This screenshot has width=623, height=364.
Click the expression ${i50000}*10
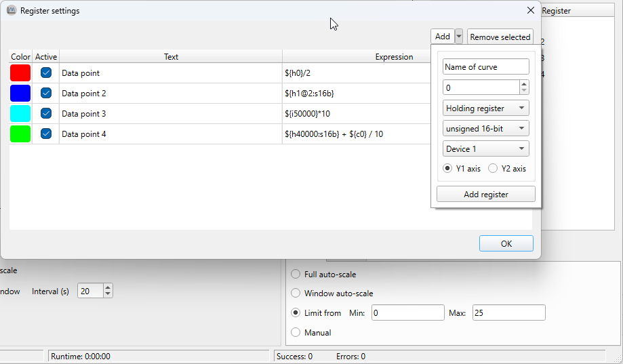tap(308, 114)
